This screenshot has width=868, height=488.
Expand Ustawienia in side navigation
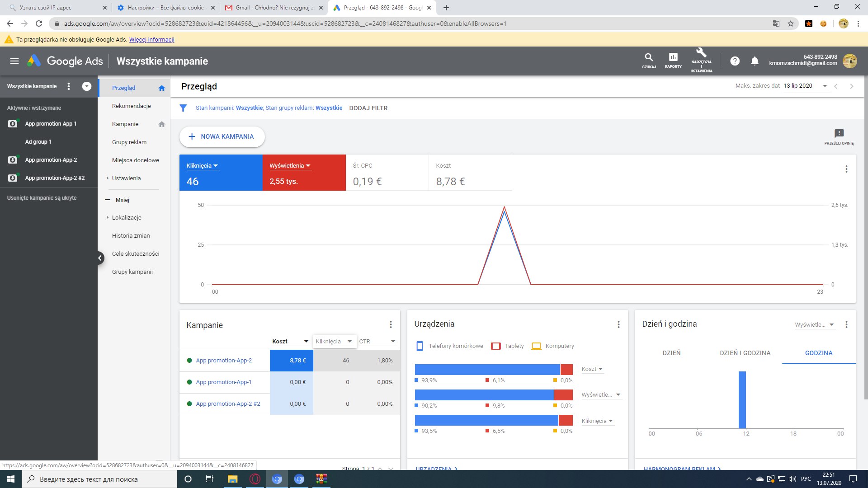[126, 178]
